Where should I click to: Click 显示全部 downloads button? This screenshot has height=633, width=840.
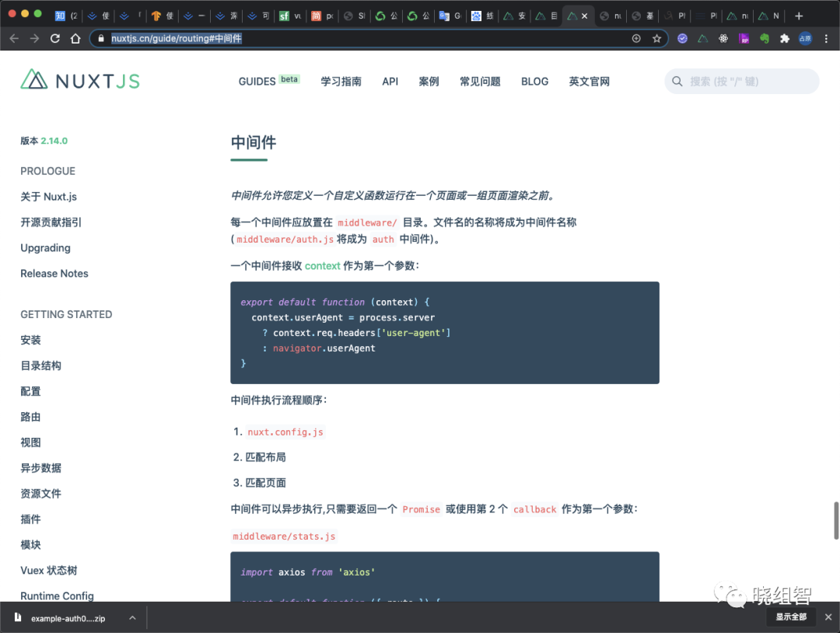(x=791, y=617)
